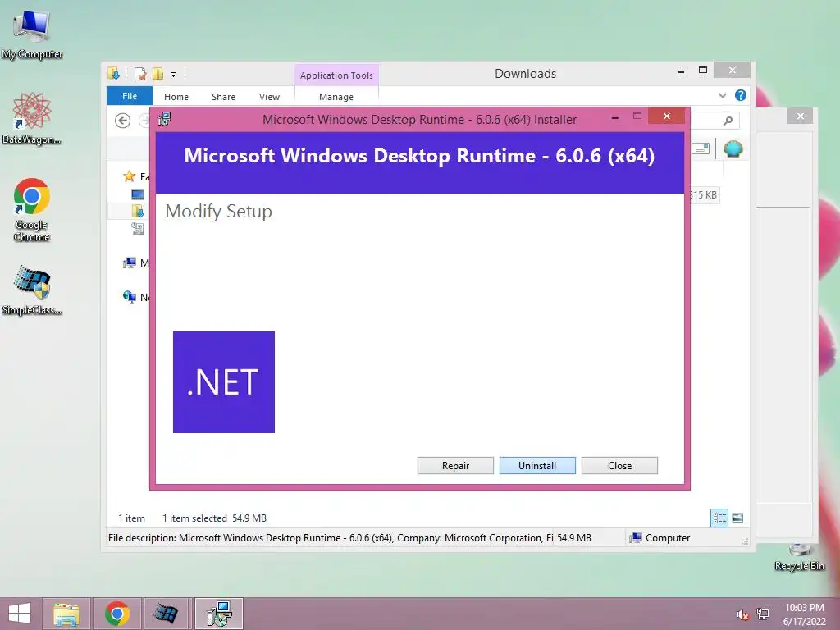Viewport: 840px width, 630px height.
Task: Open the Windows flag app in taskbar
Action: (x=166, y=614)
